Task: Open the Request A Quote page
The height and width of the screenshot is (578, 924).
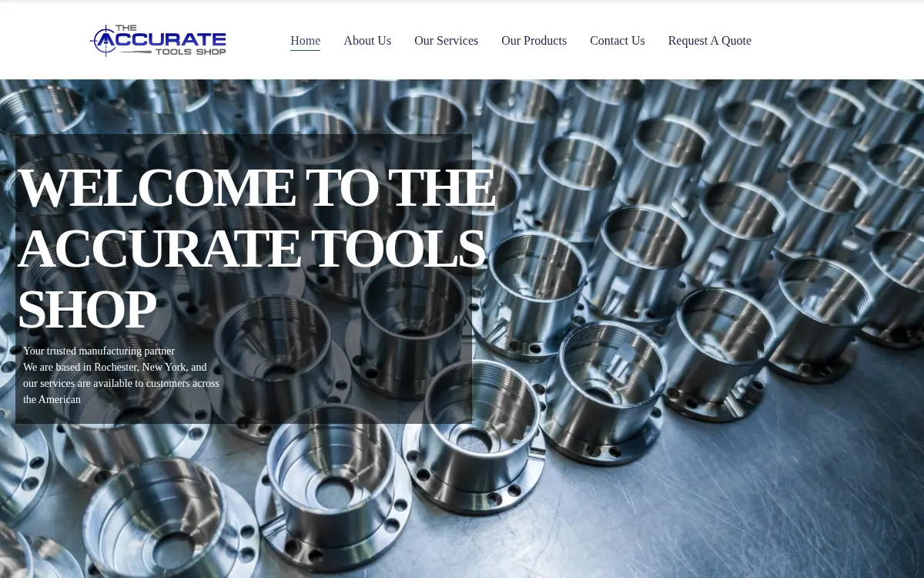Action: 709,41
